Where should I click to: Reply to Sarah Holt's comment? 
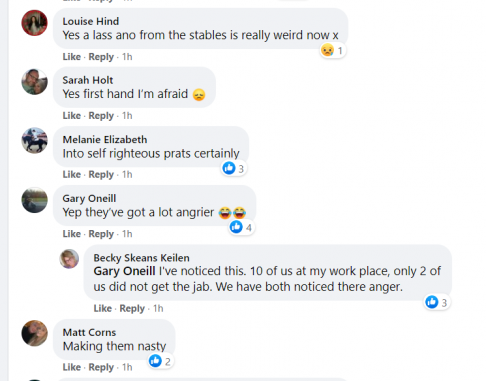(x=101, y=116)
